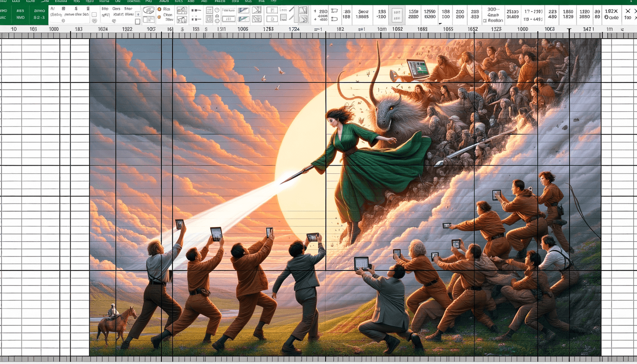
Task: Select the column header labeled 1624
Action: [x=103, y=29]
